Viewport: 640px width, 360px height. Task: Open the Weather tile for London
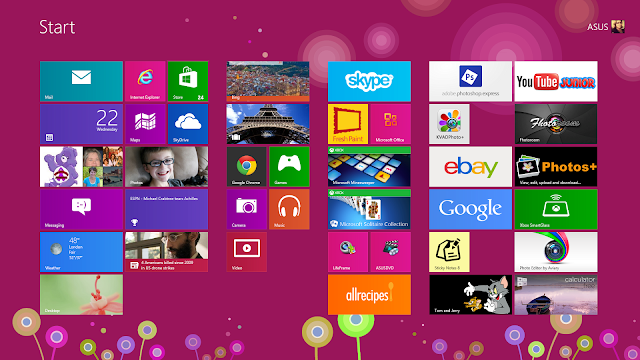(x=81, y=252)
